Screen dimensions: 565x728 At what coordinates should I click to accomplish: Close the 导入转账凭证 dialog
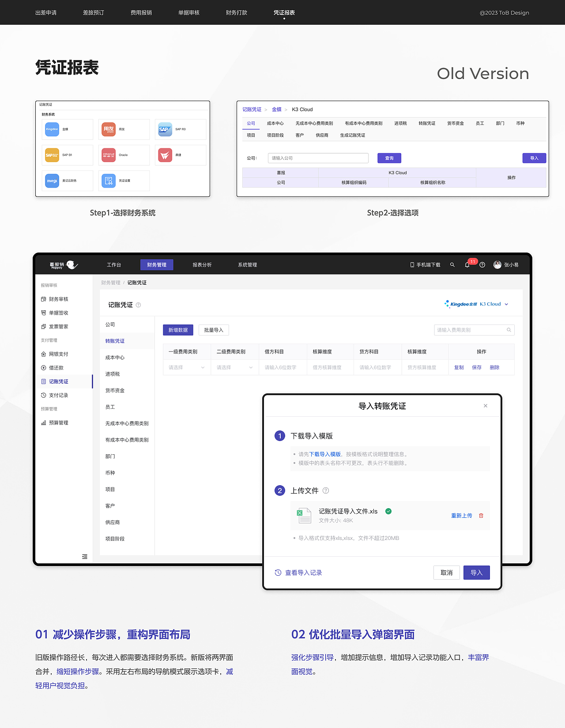pyautogui.click(x=486, y=406)
